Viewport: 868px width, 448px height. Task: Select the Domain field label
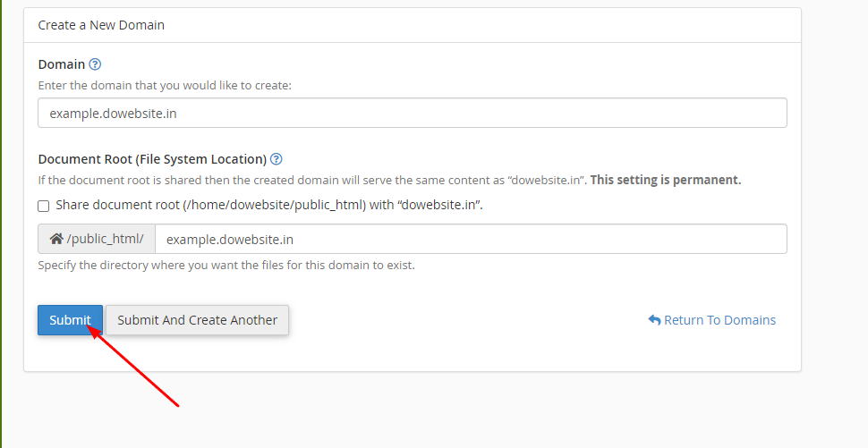(x=62, y=64)
